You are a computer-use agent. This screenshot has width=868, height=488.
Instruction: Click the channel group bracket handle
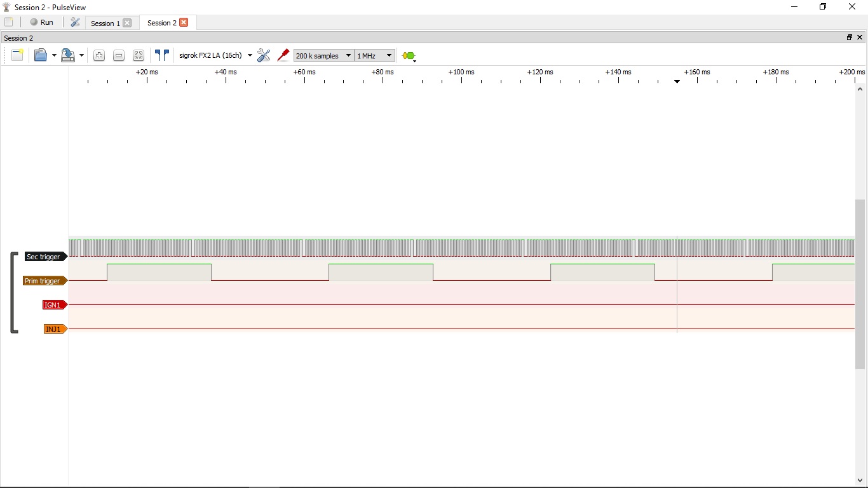[x=13, y=293]
